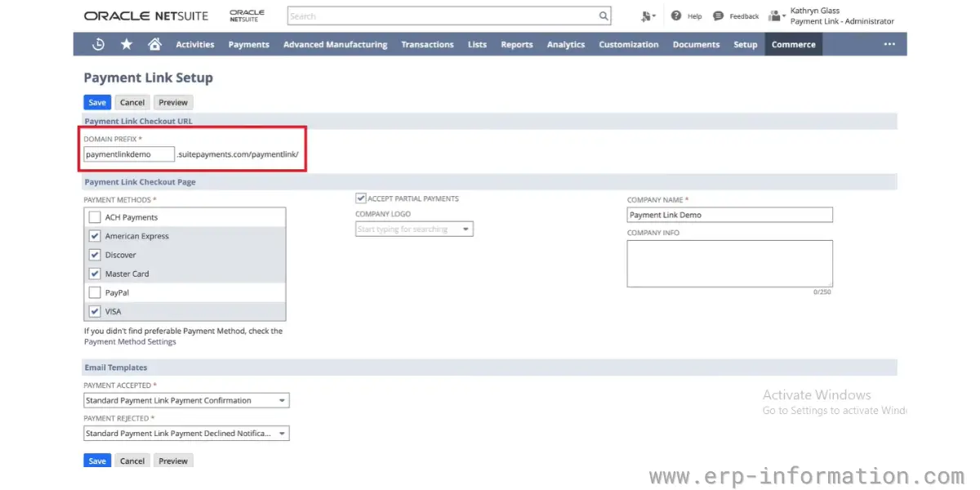Click the top Save button
This screenshot has height=490, width=980.
click(97, 102)
